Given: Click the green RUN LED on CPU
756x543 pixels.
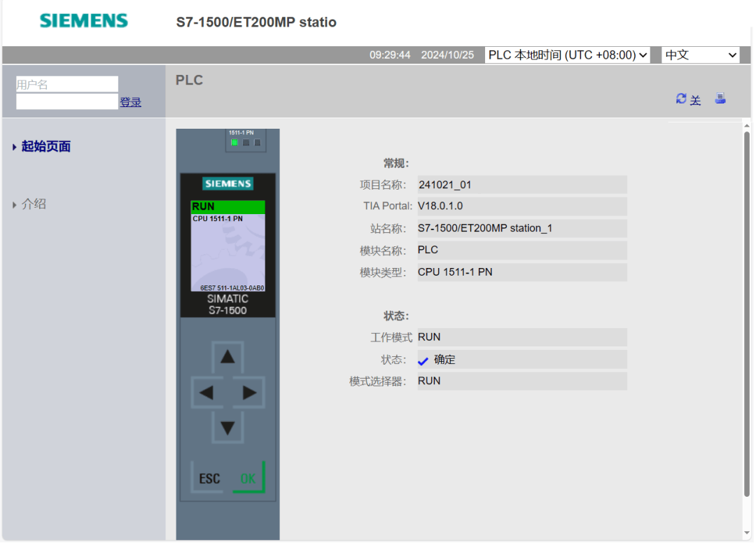Looking at the screenshot, I should click(234, 142).
